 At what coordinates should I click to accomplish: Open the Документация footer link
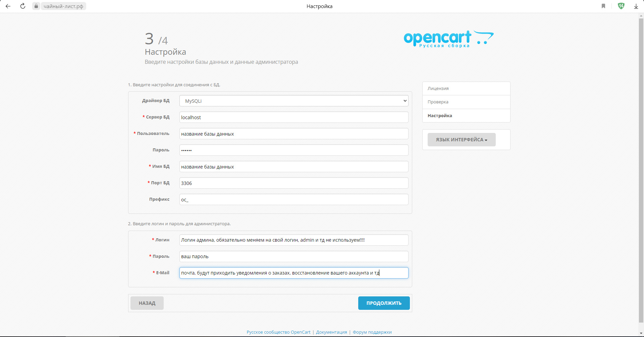pos(331,332)
